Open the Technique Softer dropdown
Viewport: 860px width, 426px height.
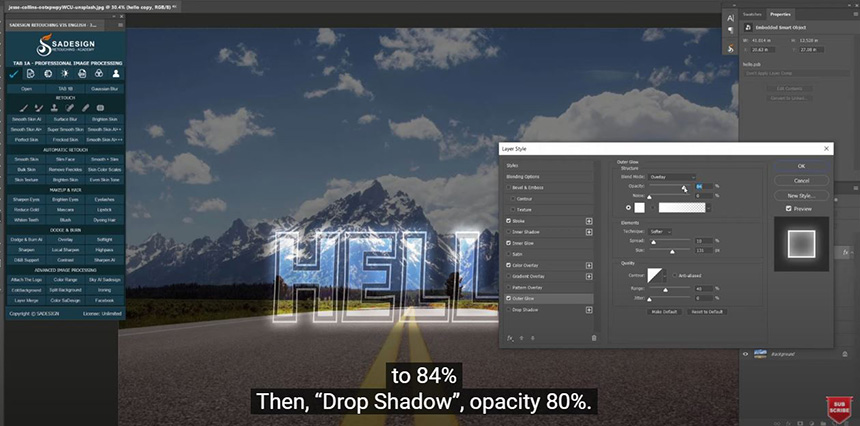(x=660, y=232)
